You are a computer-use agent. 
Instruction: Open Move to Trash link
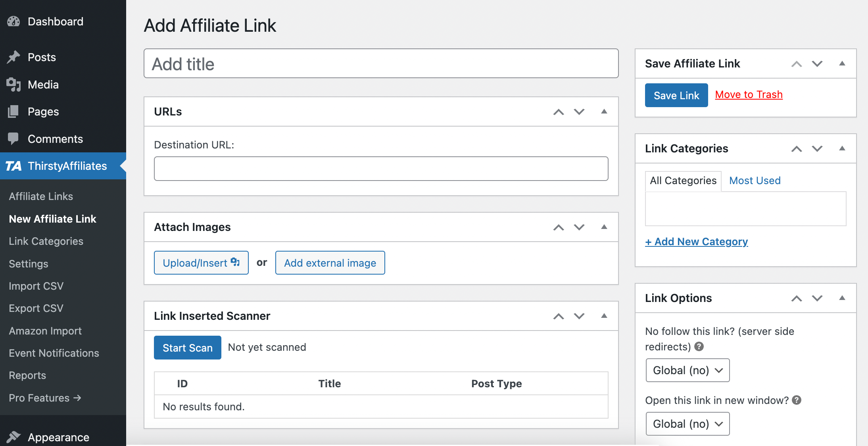coord(749,94)
